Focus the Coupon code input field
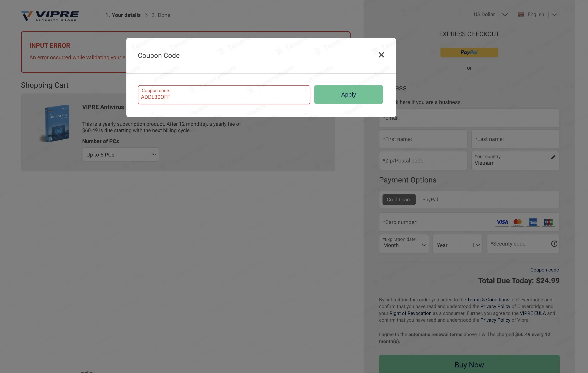 (x=224, y=95)
